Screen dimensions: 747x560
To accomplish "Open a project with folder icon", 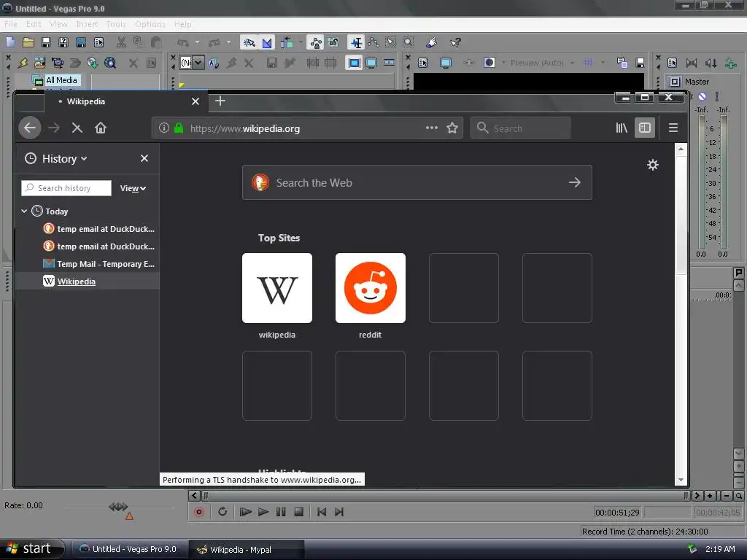I will point(28,42).
